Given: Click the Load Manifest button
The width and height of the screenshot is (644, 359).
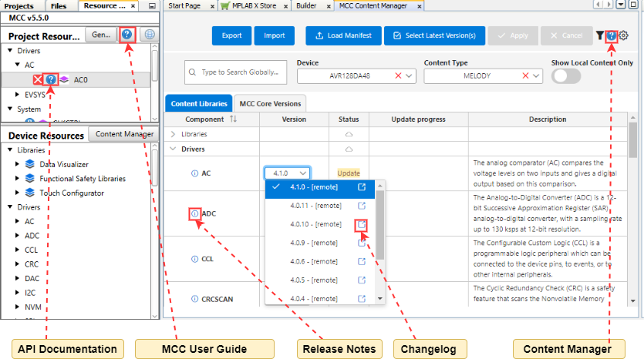Looking at the screenshot, I should (342, 35).
